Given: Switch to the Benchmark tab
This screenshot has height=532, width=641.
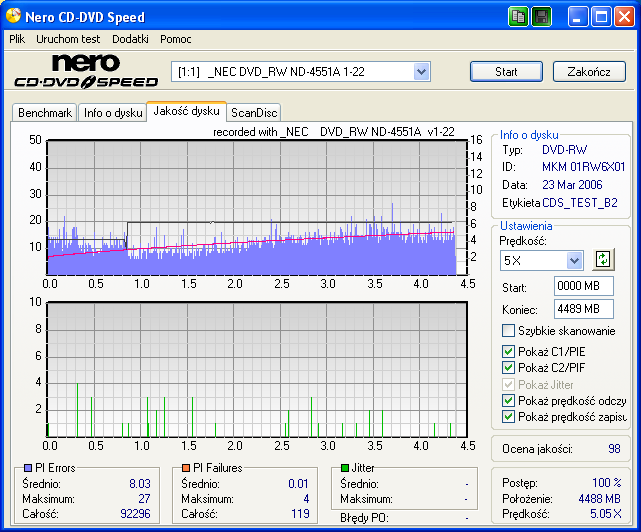Looking at the screenshot, I should [x=45, y=113].
